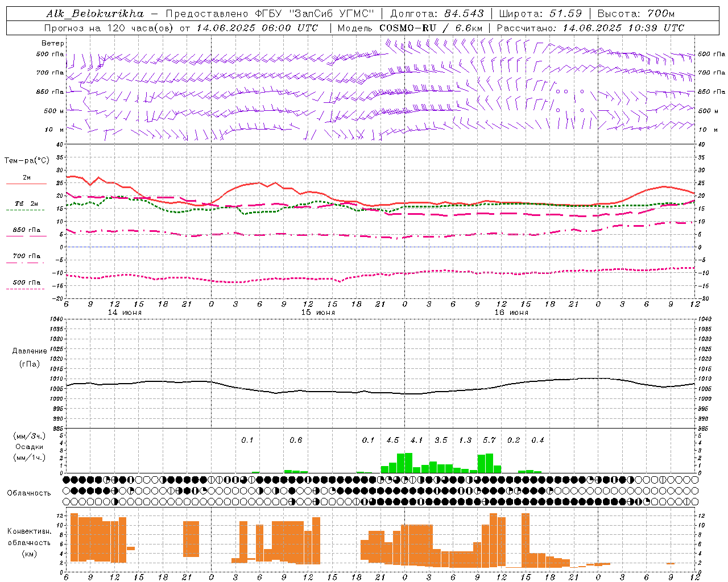Viewport: 728px width, 582px height.
Task: Click the 700 гПа temperature legend label
Action: tap(27, 256)
